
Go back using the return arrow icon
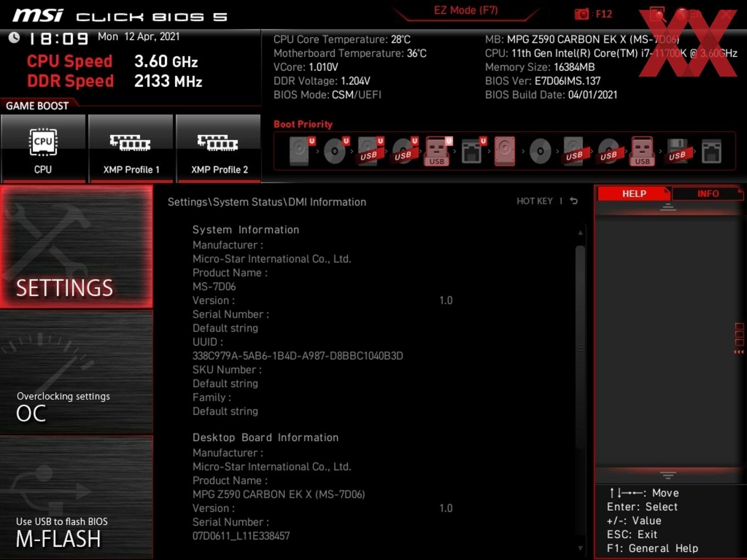(x=574, y=201)
